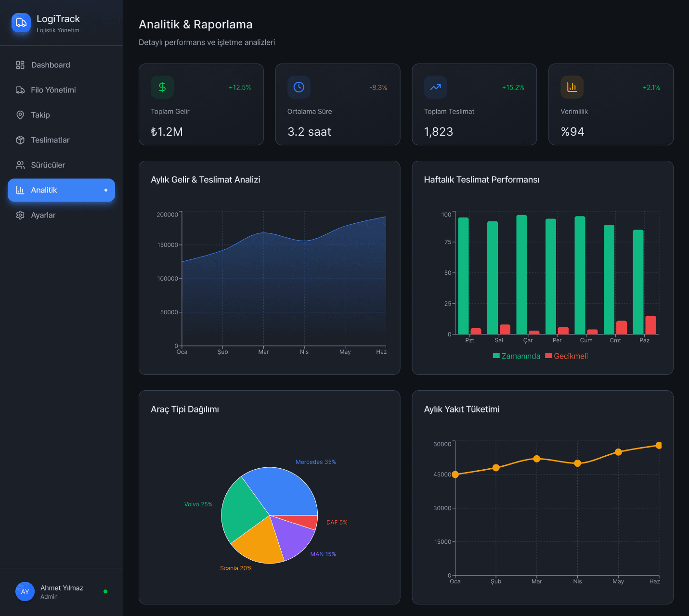Viewport: 689px width, 616px height.
Task: Click the 3.2 saat value
Action: coord(309,132)
